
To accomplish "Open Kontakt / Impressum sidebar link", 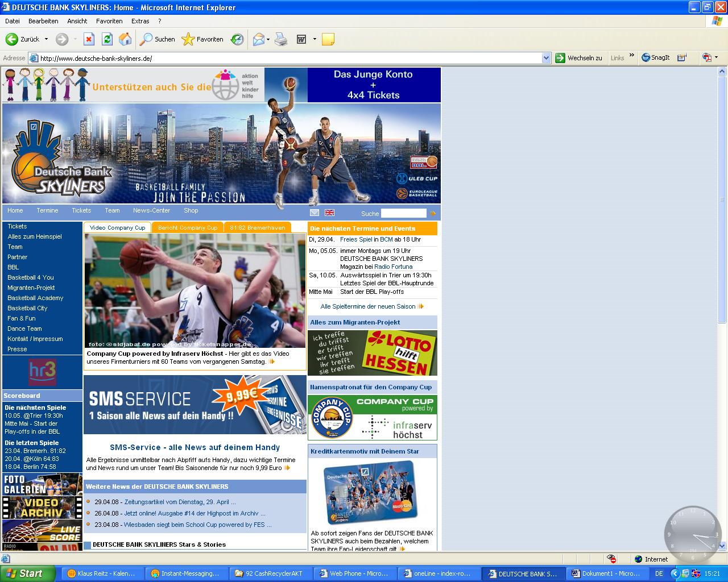I will (35, 339).
